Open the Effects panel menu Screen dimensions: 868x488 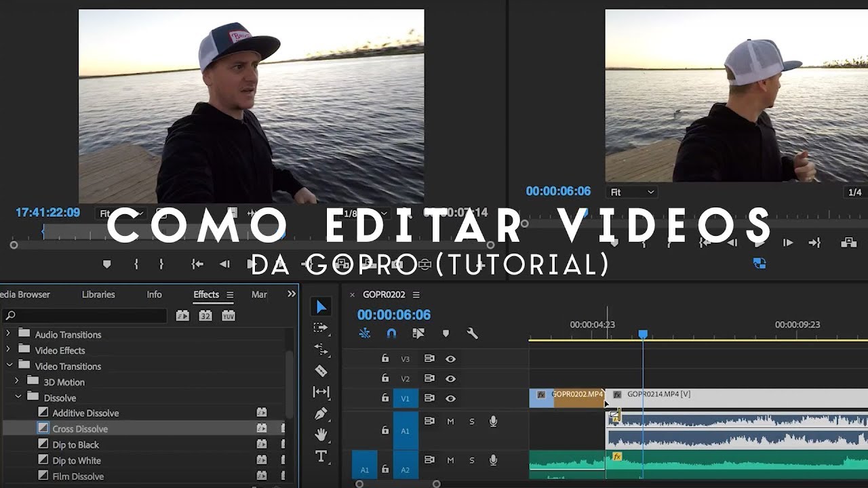[230, 295]
